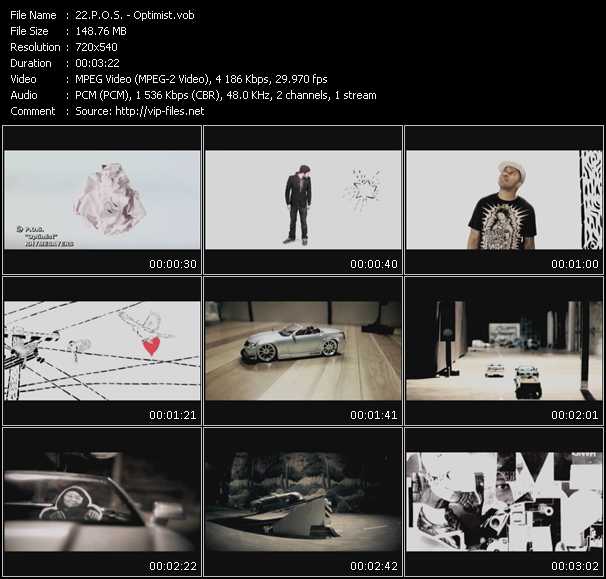Click the timestamp '00:01:00'
This screenshot has width=606, height=579.
coord(575,264)
